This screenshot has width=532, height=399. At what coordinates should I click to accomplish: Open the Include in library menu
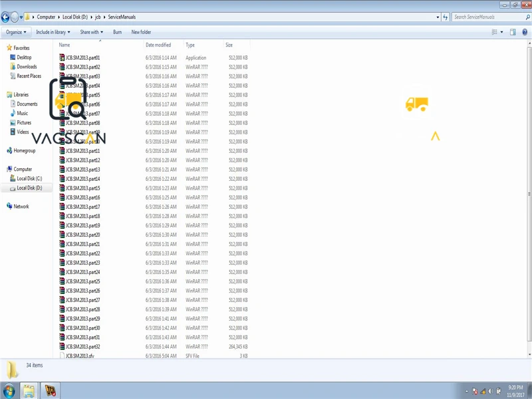click(53, 32)
